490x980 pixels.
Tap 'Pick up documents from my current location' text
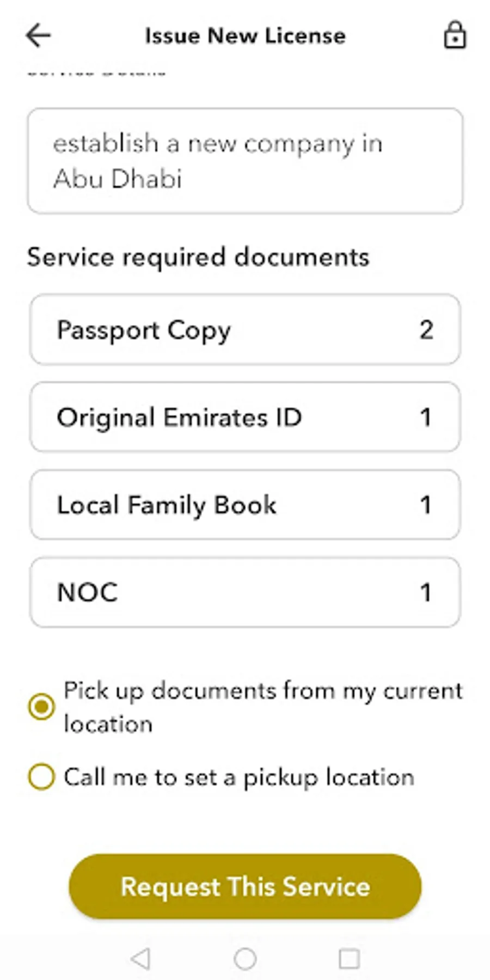click(x=263, y=707)
